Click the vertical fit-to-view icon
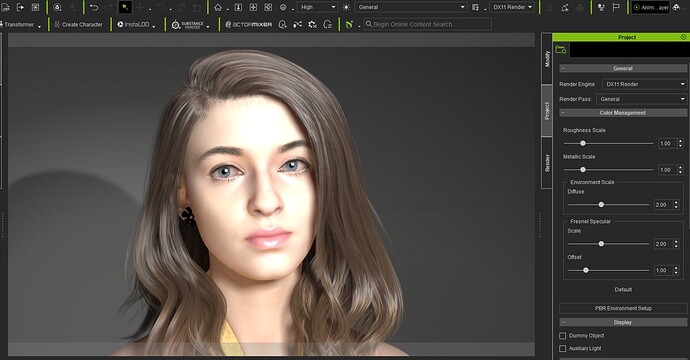This screenshot has height=360, width=690. tap(238, 7)
